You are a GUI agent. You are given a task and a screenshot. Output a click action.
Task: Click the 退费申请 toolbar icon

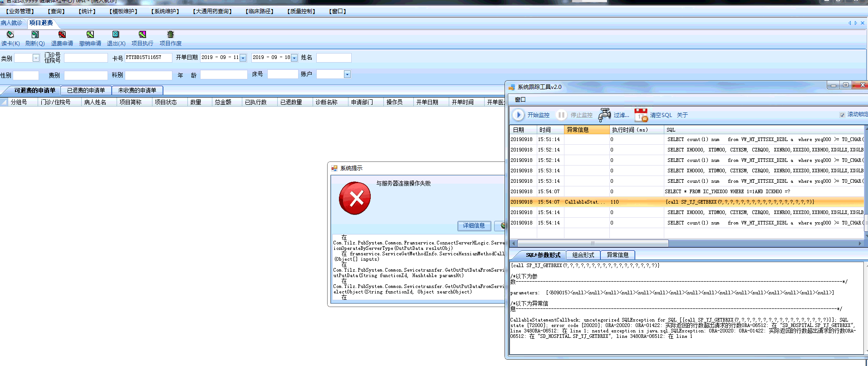62,34
